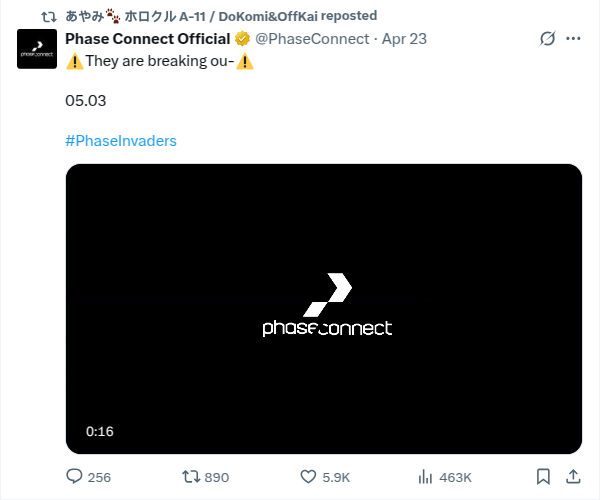The width and height of the screenshot is (602, 500).
Task: Click the Phase Connect Official display name
Action: (148, 39)
